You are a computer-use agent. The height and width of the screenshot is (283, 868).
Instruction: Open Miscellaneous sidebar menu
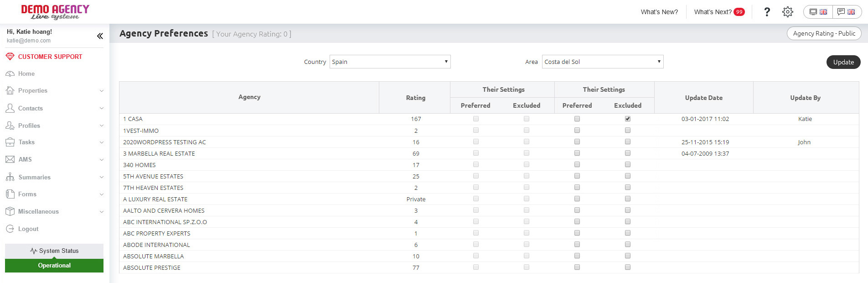coord(38,211)
